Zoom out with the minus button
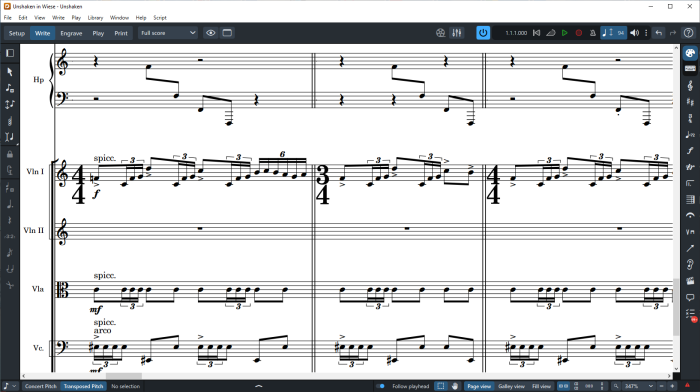The height and width of the screenshot is (392, 700). pos(662,386)
